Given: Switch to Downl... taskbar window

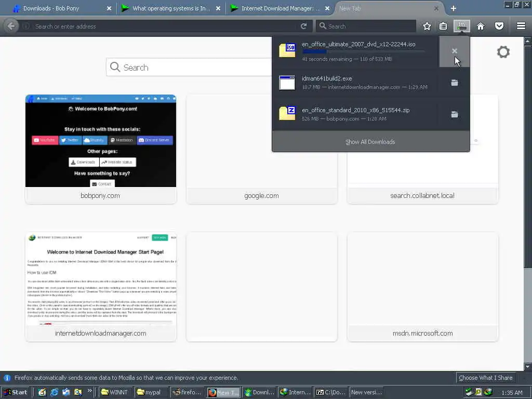Looking at the screenshot, I should coord(260,392).
